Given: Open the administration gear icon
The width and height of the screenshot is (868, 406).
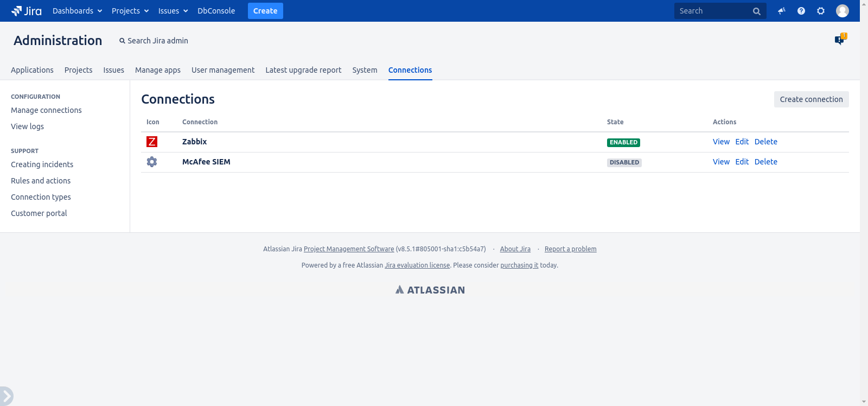Looking at the screenshot, I should [x=821, y=11].
